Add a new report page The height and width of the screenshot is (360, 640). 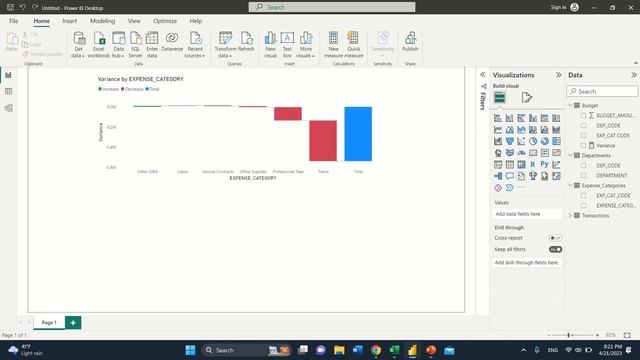(73, 322)
